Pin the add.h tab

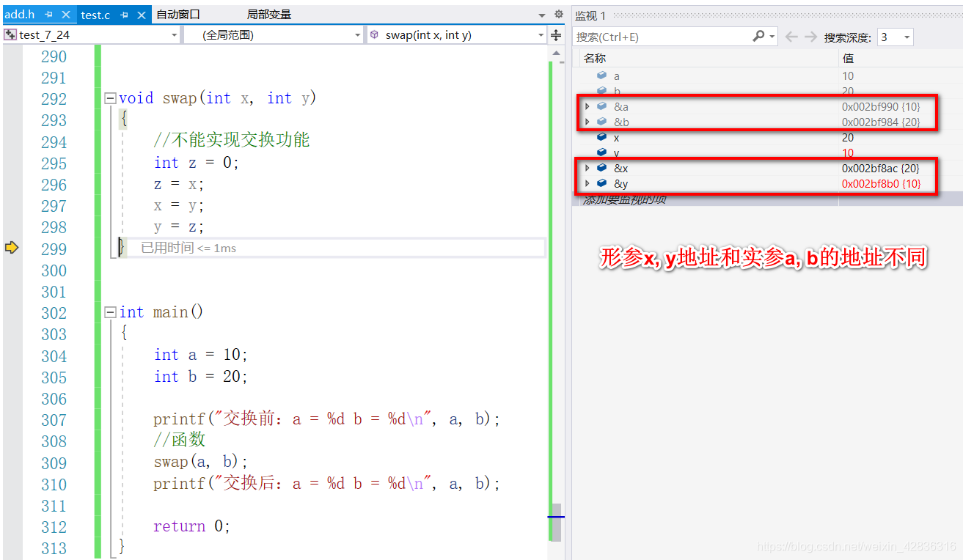pyautogui.click(x=49, y=15)
